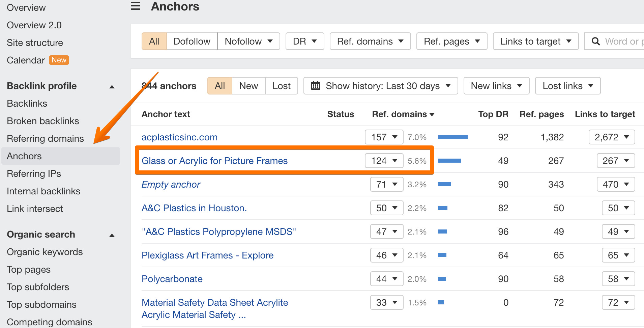Click the calendar icon in Show history

316,86
